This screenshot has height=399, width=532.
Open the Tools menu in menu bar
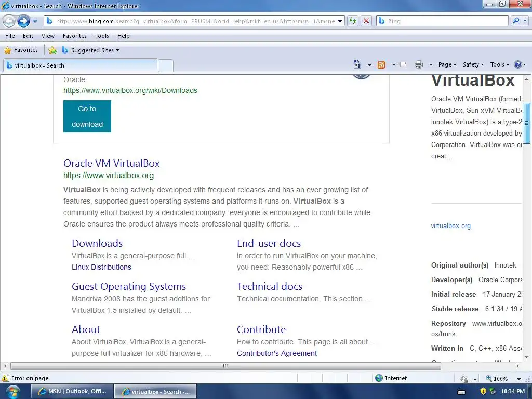click(x=102, y=36)
